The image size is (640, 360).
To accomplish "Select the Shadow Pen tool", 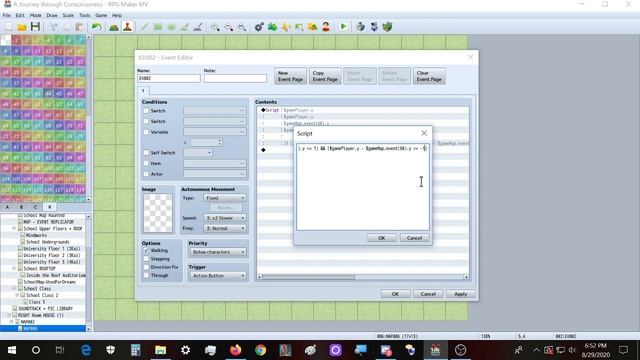I will point(198,27).
